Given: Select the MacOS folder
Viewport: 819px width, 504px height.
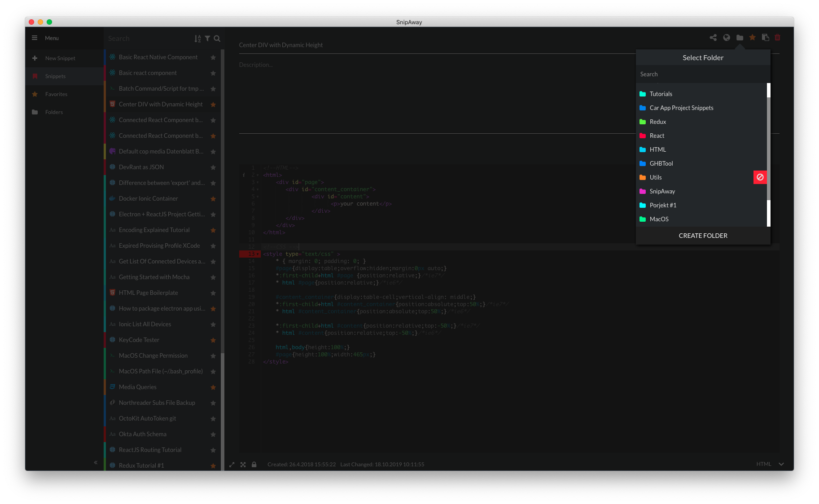Looking at the screenshot, I should [x=701, y=219].
